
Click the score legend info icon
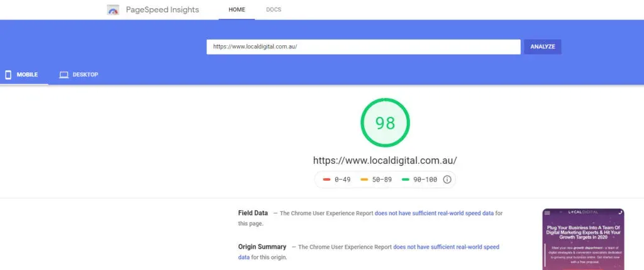tap(447, 180)
